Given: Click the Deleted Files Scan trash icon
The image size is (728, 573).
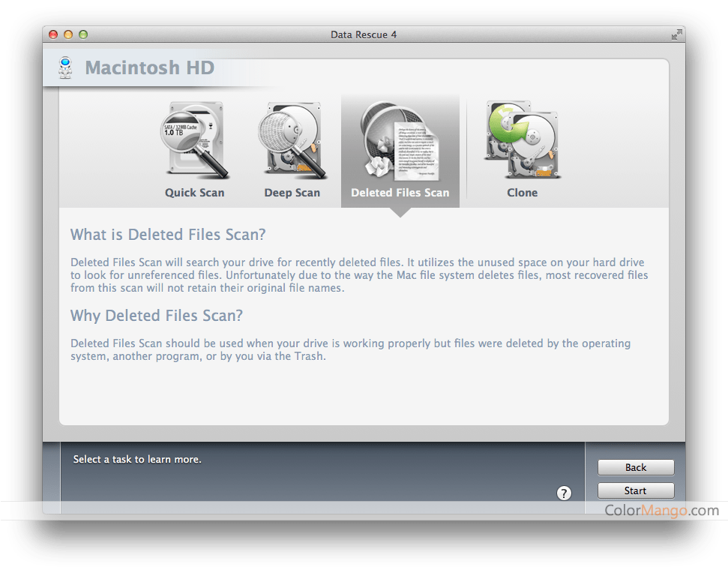Looking at the screenshot, I should pos(400,141).
